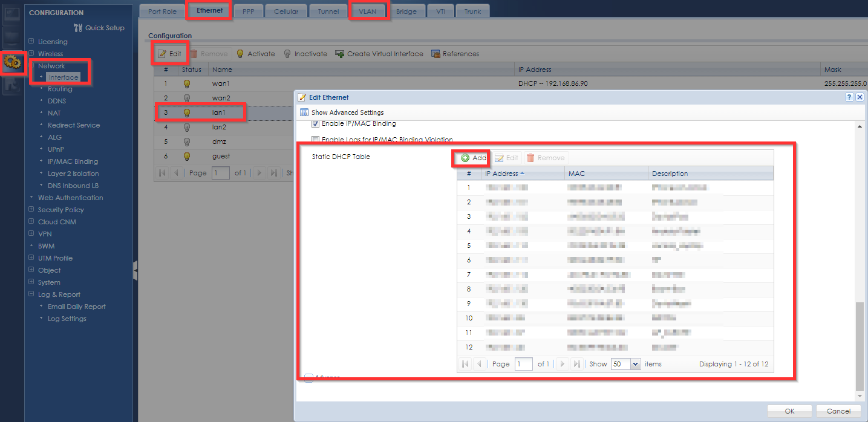Switch to the VLAN tab
The height and width of the screenshot is (422, 868).
click(367, 11)
